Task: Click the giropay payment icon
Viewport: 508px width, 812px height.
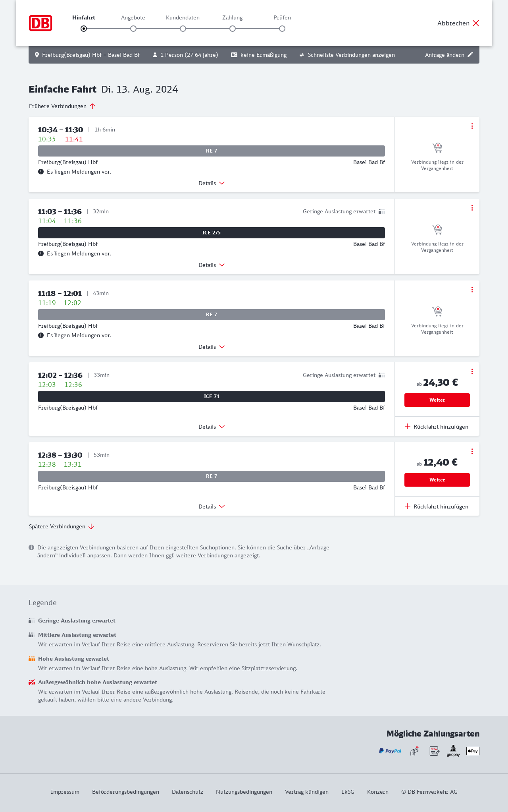Action: (x=453, y=751)
